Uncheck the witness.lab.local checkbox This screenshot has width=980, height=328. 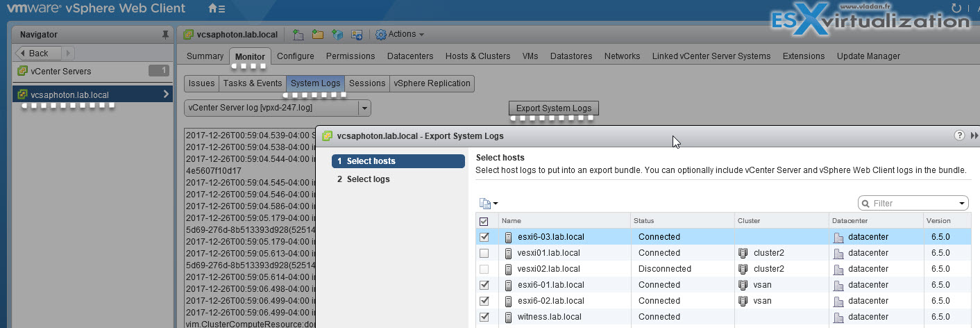tap(484, 317)
